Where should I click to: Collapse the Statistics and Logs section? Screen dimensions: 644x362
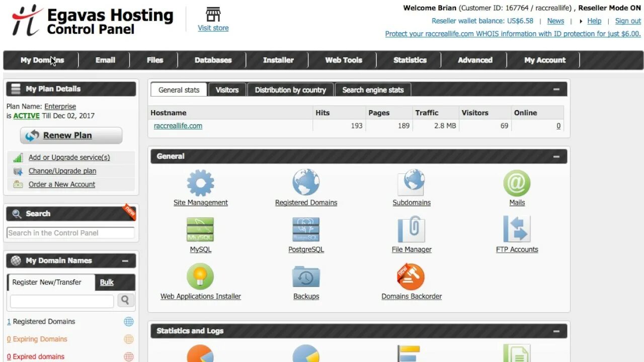point(556,331)
